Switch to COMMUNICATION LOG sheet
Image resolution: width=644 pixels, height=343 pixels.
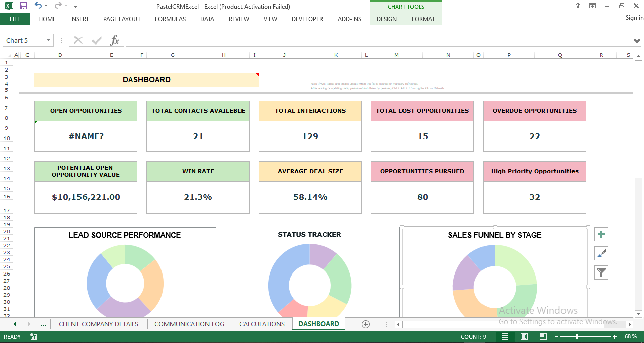[190, 324]
